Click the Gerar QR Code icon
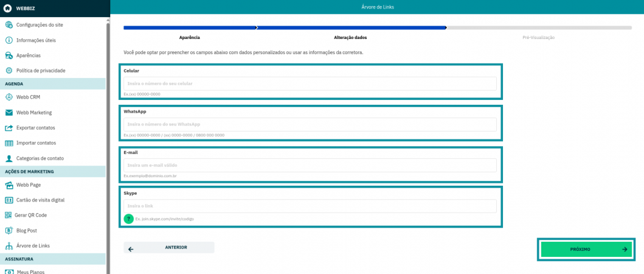Image resolution: width=644 pixels, height=274 pixels. pyautogui.click(x=9, y=215)
